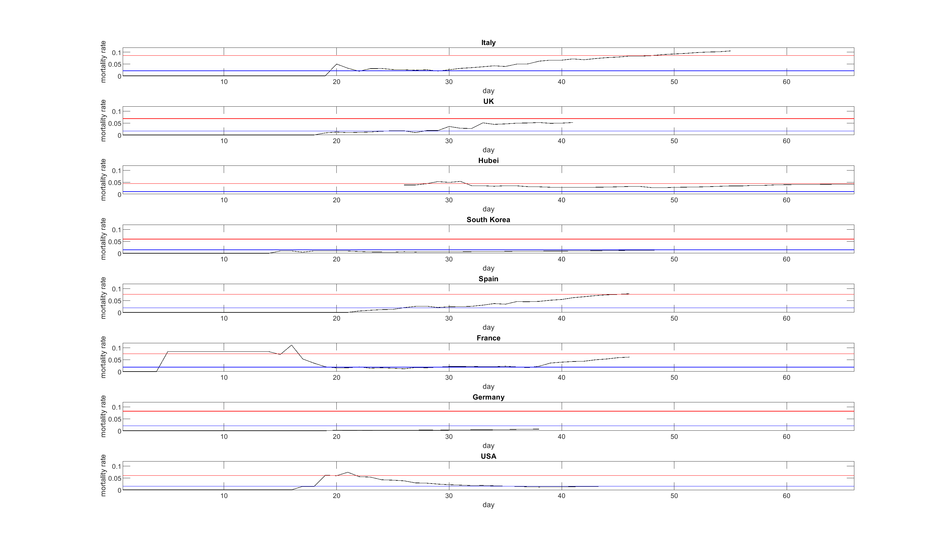Click the UK subplot title
The height and width of the screenshot is (560, 944).
[x=488, y=102]
